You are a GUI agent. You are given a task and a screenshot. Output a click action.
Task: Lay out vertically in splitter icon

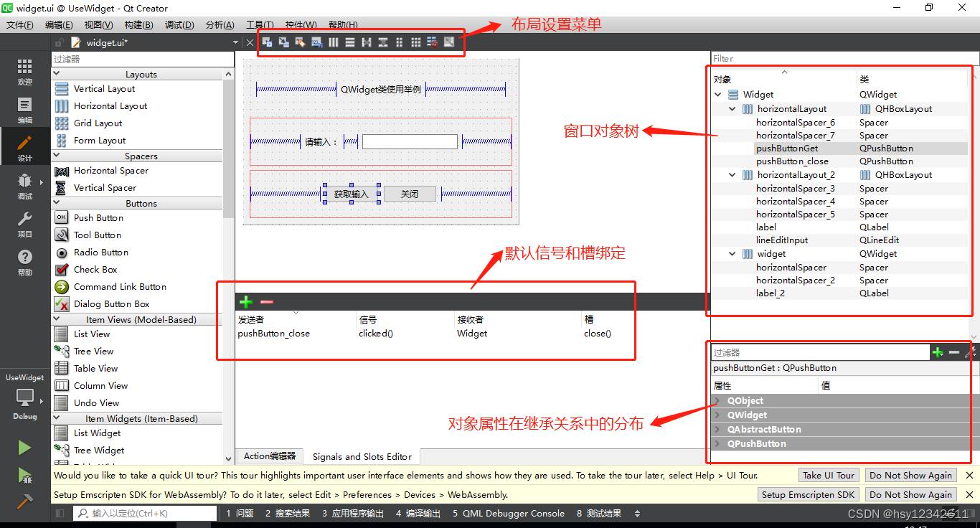383,42
